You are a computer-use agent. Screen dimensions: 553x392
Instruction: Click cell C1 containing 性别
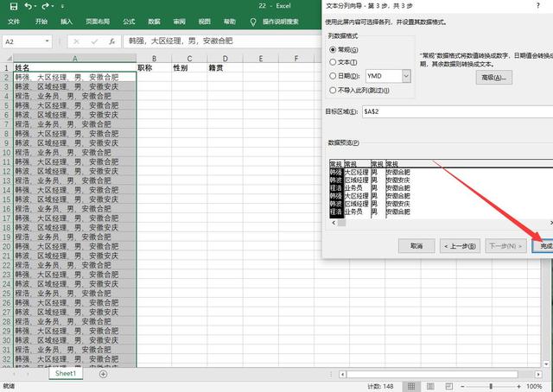pos(189,67)
